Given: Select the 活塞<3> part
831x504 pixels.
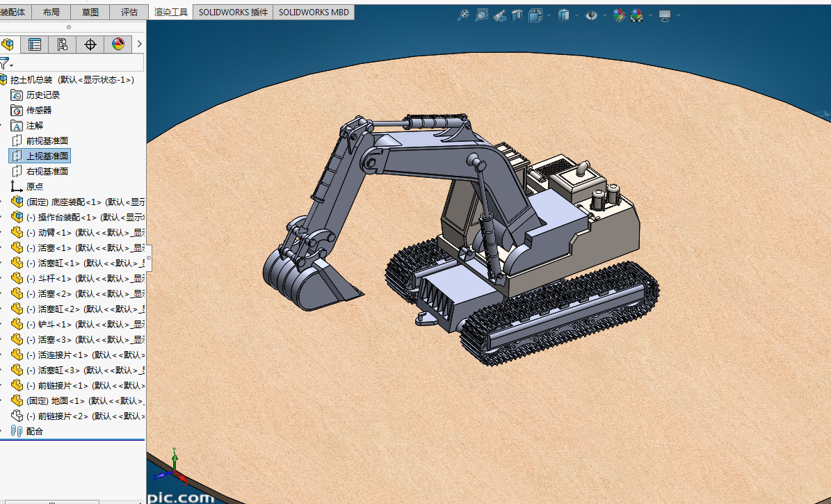Looking at the screenshot, I should pos(77,339).
